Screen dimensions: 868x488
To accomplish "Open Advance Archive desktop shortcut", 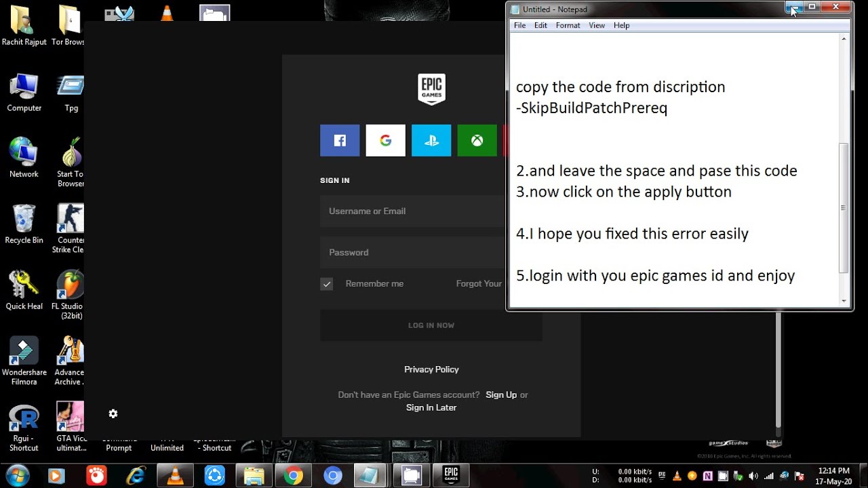I will click(70, 361).
